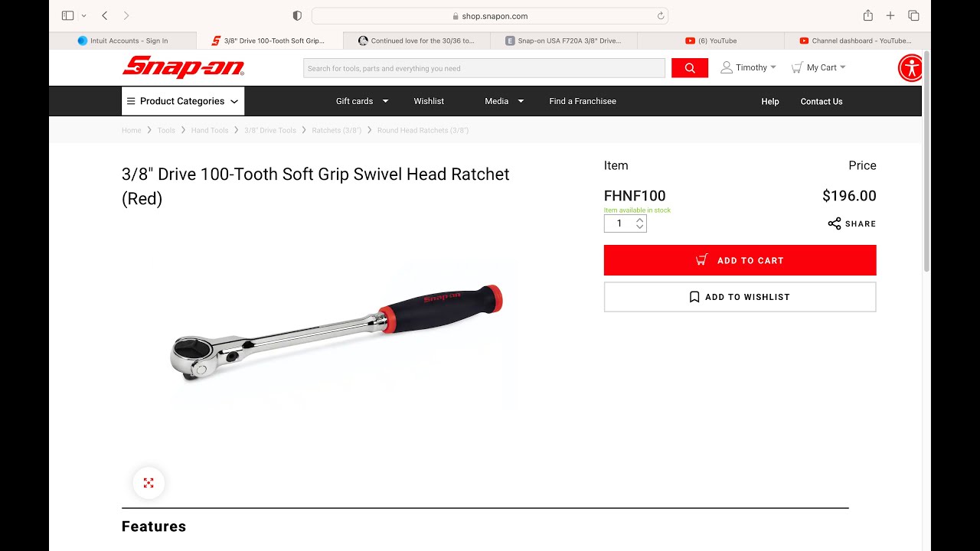Click the product search input field

click(484, 68)
